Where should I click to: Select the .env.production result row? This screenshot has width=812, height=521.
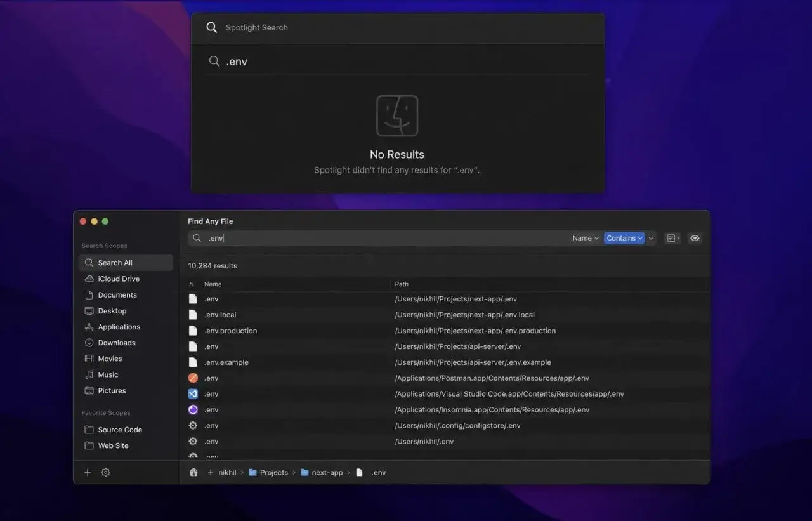(448, 331)
